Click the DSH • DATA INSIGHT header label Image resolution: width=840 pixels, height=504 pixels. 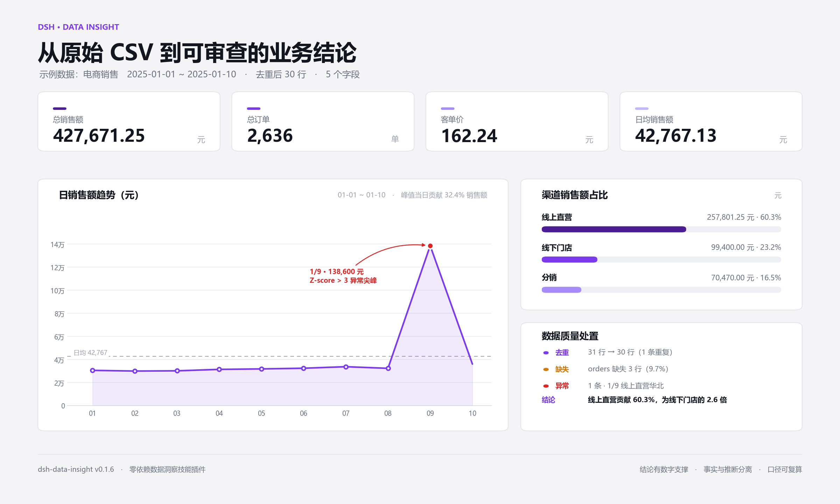coord(78,27)
